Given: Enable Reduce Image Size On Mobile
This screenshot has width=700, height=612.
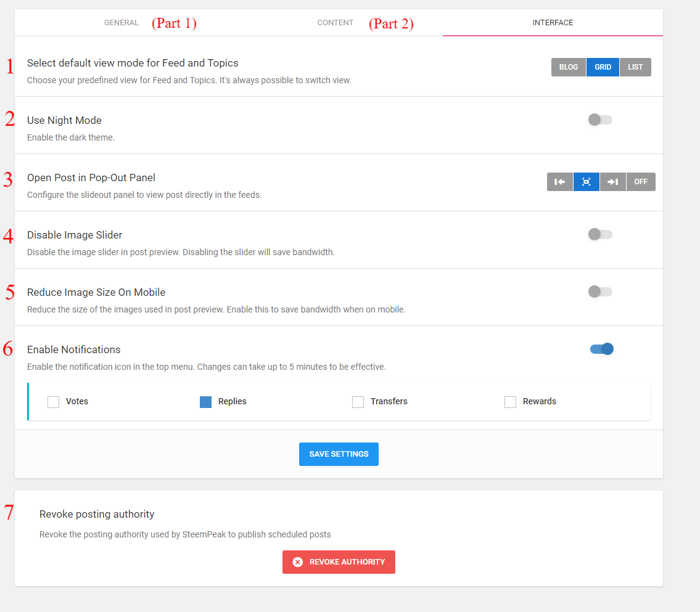Looking at the screenshot, I should (x=600, y=292).
